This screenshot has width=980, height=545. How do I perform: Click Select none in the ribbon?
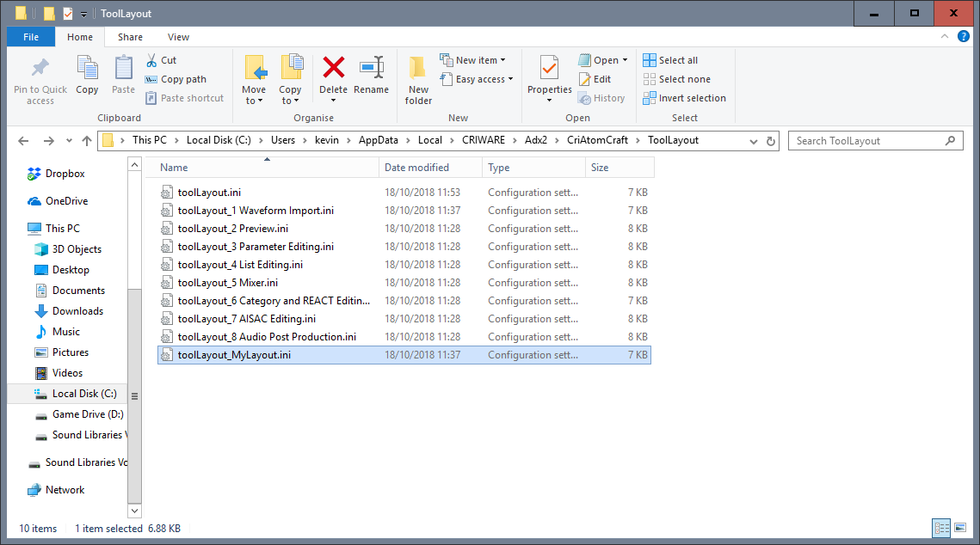[x=677, y=79]
